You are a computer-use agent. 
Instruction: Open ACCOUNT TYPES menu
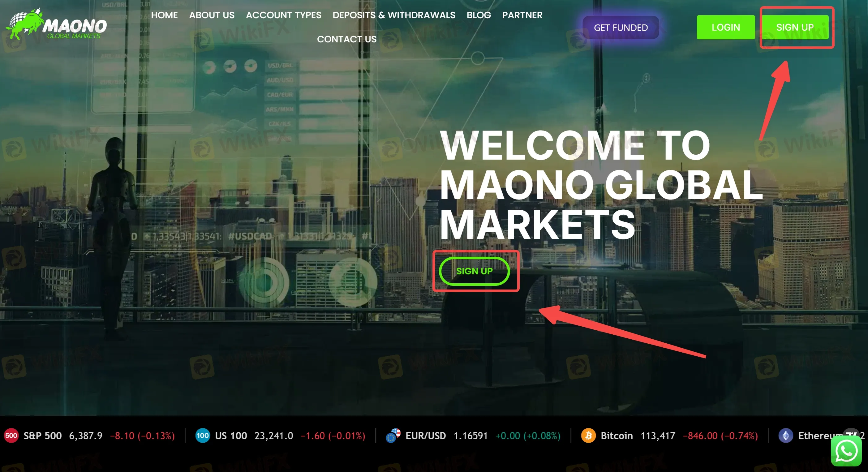(x=283, y=15)
